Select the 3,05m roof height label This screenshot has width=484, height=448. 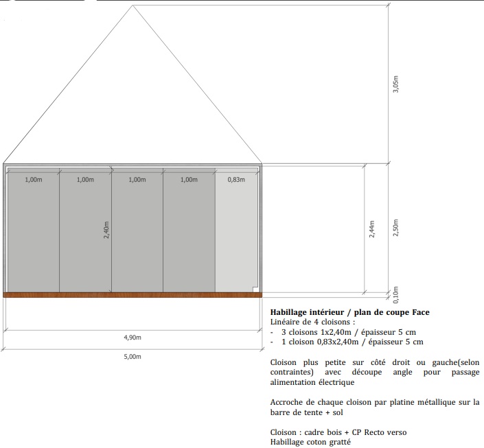(x=396, y=84)
